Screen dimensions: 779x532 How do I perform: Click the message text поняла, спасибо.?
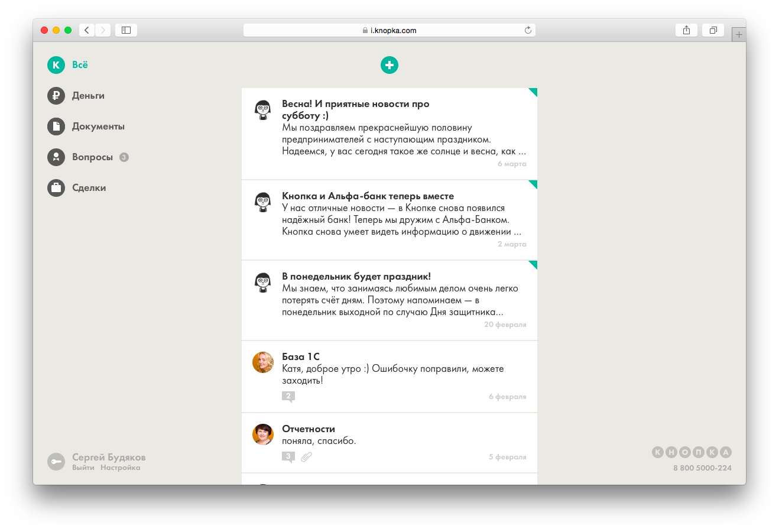[x=319, y=441]
